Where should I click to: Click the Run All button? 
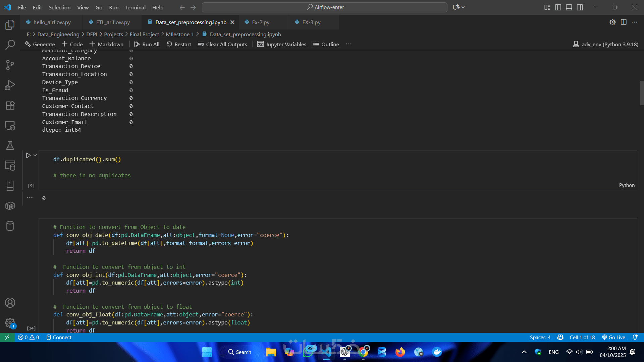[x=147, y=44]
